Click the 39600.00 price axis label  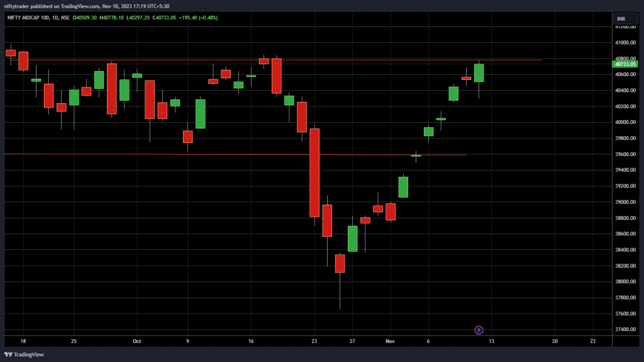click(x=625, y=154)
